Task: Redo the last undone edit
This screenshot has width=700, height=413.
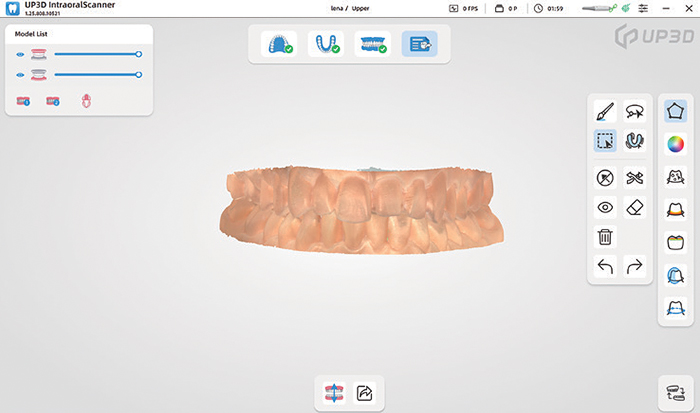Action: click(x=634, y=267)
